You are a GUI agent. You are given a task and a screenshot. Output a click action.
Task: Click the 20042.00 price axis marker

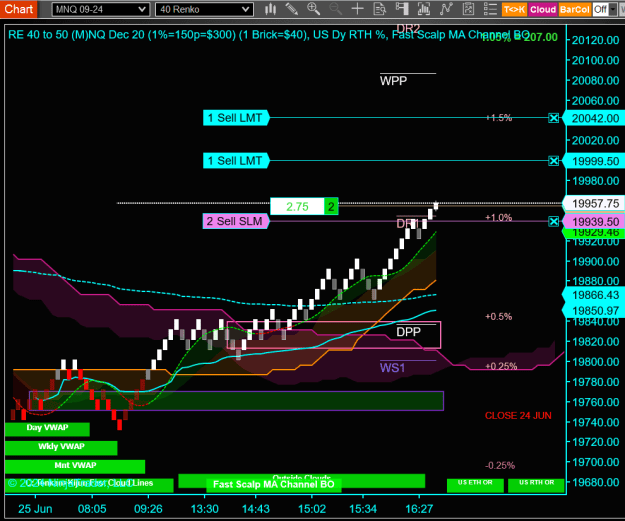click(594, 118)
